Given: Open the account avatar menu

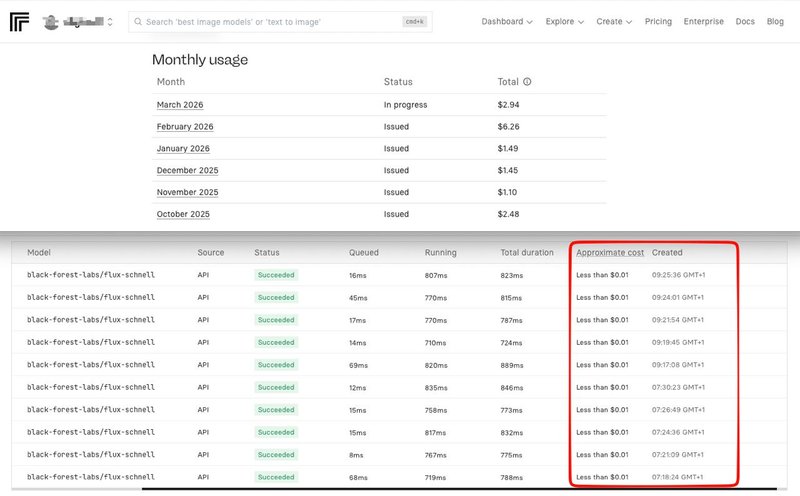Looking at the screenshot, I should click(51, 22).
